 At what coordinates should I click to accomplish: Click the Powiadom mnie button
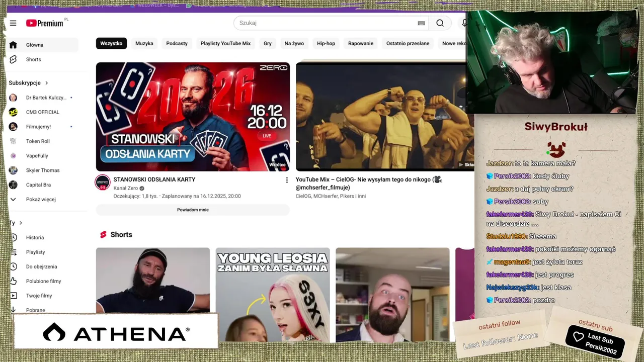(193, 210)
